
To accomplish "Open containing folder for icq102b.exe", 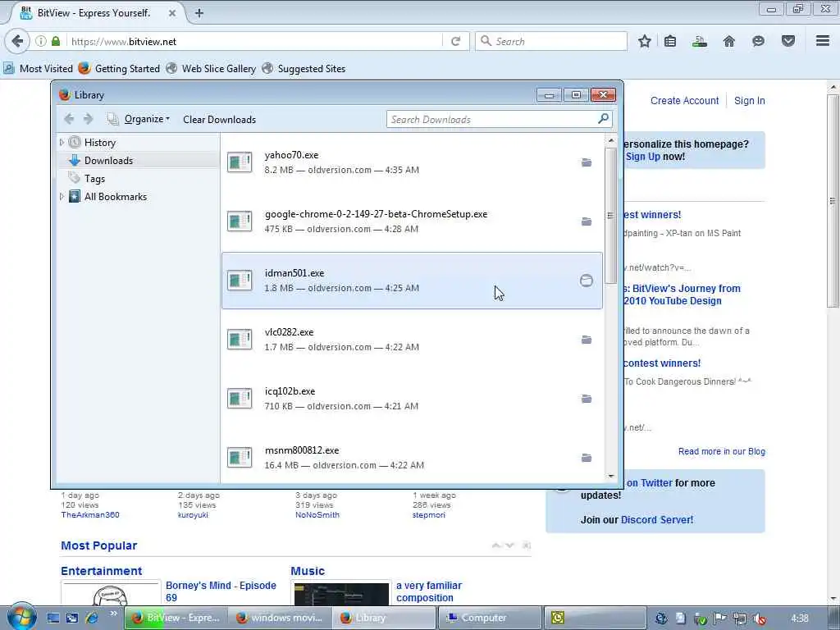I will 587,399.
